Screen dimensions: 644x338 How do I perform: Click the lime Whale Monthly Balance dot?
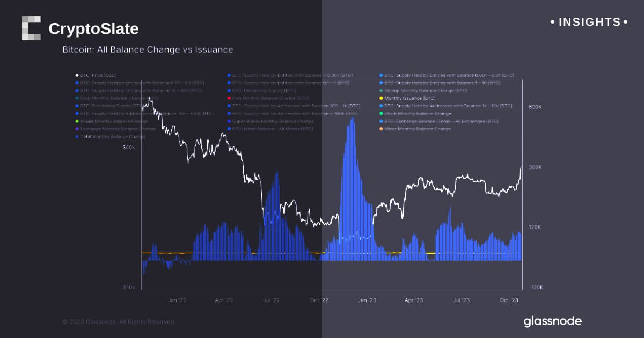(77, 122)
